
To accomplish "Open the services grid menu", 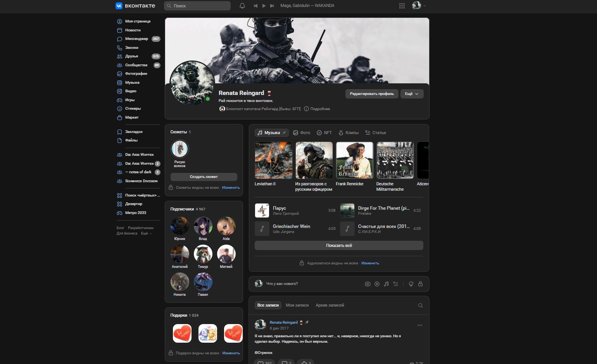I will coord(402,6).
